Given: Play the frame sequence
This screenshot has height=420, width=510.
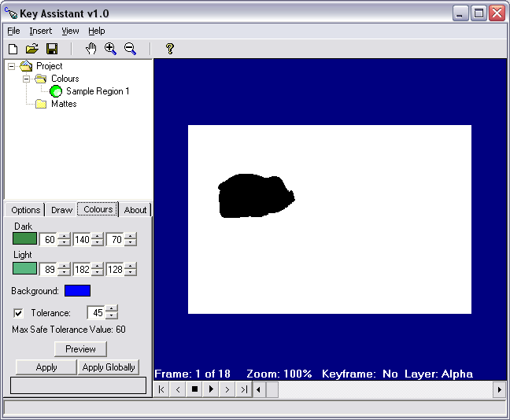Looking at the screenshot, I should point(211,389).
